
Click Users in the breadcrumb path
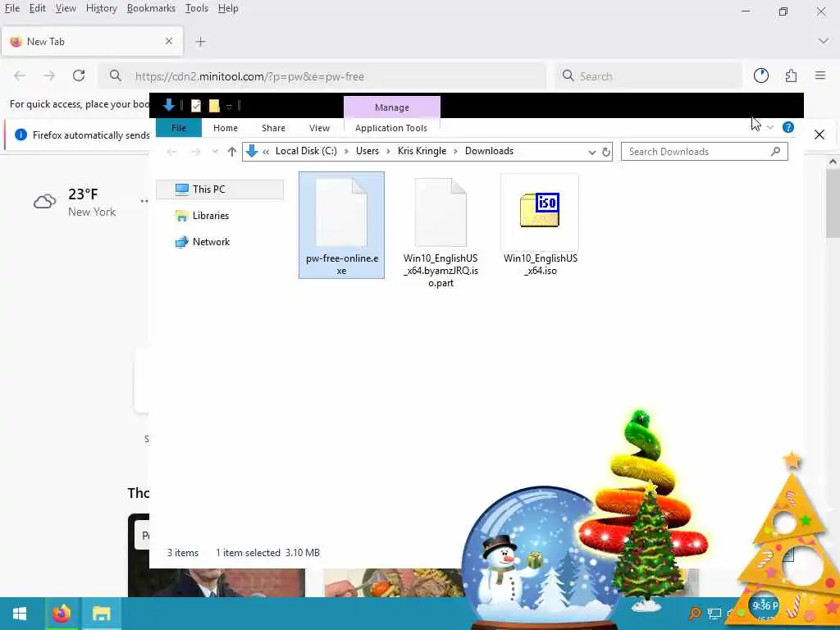(x=367, y=151)
